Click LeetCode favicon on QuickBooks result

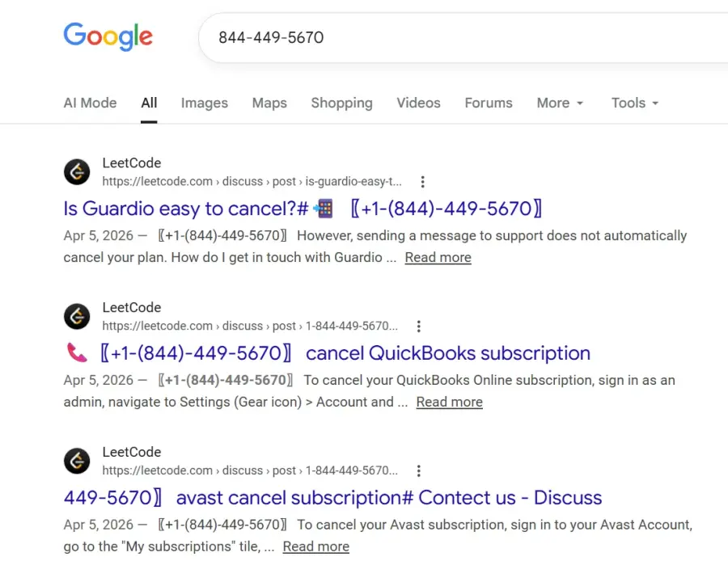[77, 317]
